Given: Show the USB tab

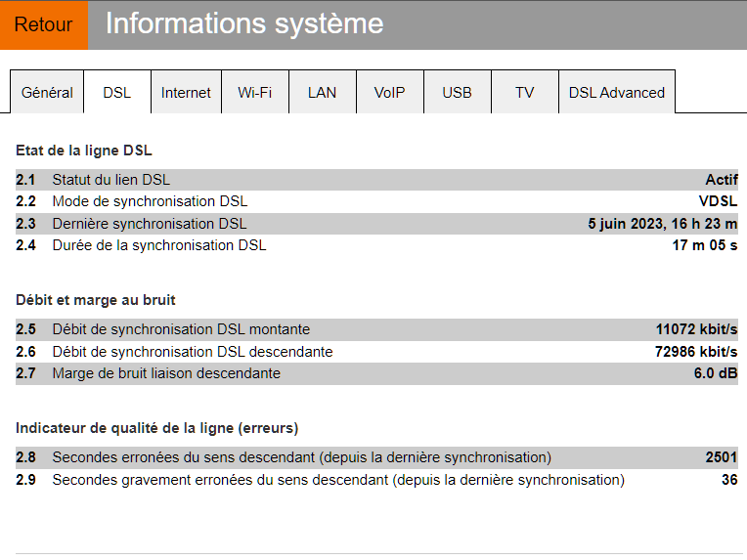Looking at the screenshot, I should [x=457, y=93].
